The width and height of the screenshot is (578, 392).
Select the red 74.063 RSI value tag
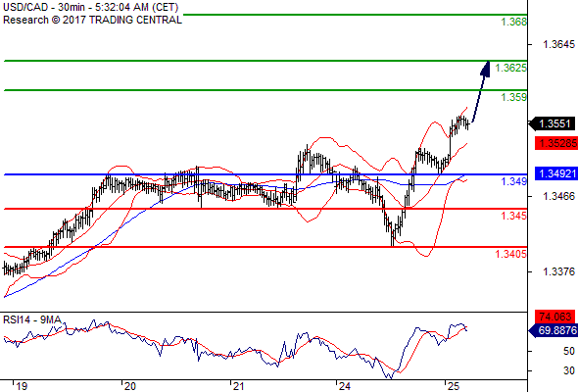pos(554,317)
